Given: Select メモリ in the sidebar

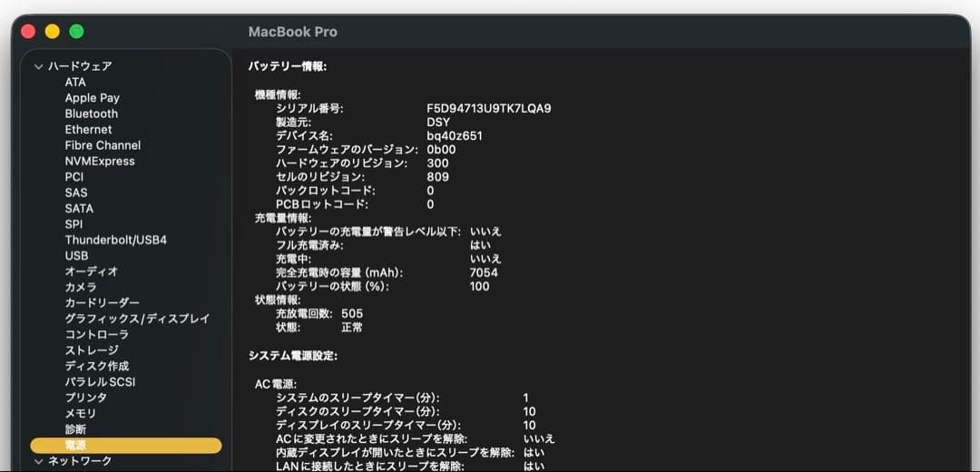Looking at the screenshot, I should click(x=81, y=413).
